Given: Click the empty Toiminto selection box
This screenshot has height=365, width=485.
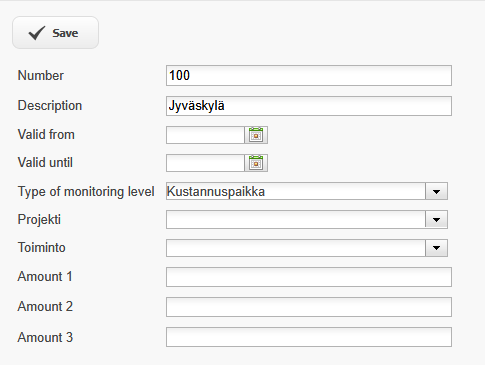Looking at the screenshot, I should point(296,248).
